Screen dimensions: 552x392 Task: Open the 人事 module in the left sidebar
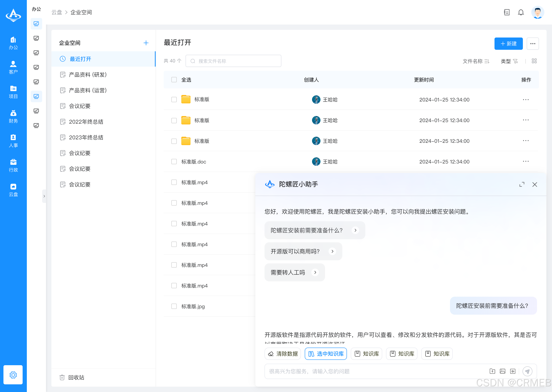pyautogui.click(x=13, y=140)
